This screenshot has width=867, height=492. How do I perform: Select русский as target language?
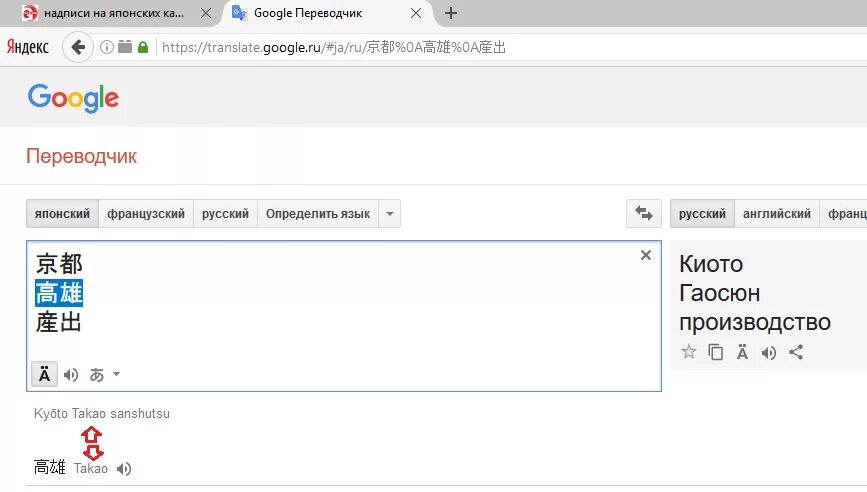[x=702, y=213]
